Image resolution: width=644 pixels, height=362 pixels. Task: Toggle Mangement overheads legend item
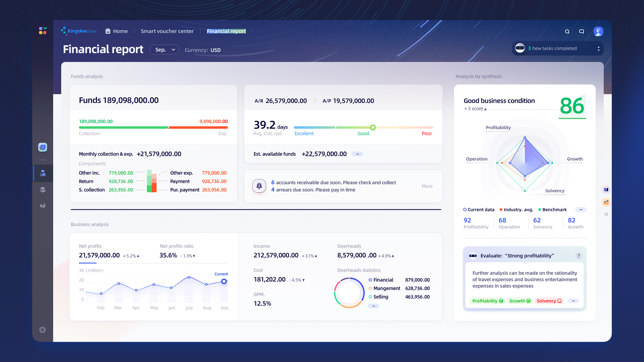[x=385, y=288]
